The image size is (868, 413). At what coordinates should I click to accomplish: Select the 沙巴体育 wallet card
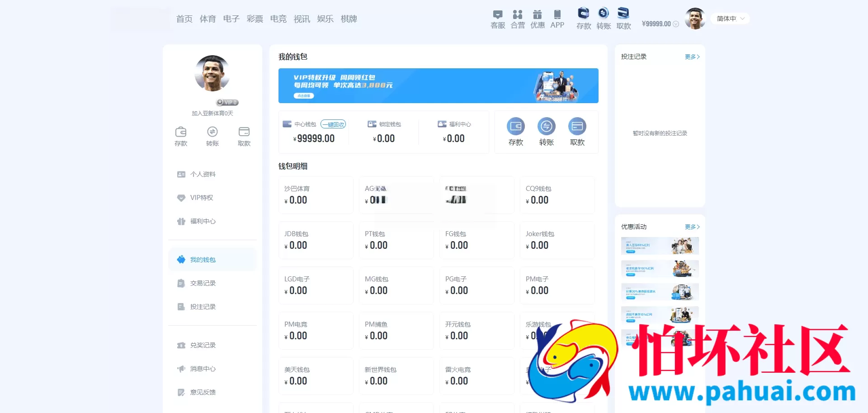[x=316, y=195]
